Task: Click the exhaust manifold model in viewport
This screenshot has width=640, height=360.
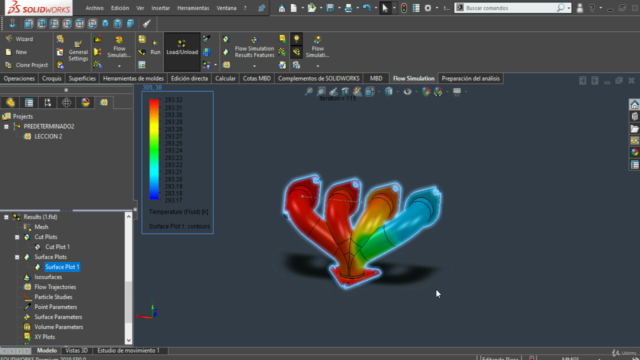Action: (x=361, y=231)
